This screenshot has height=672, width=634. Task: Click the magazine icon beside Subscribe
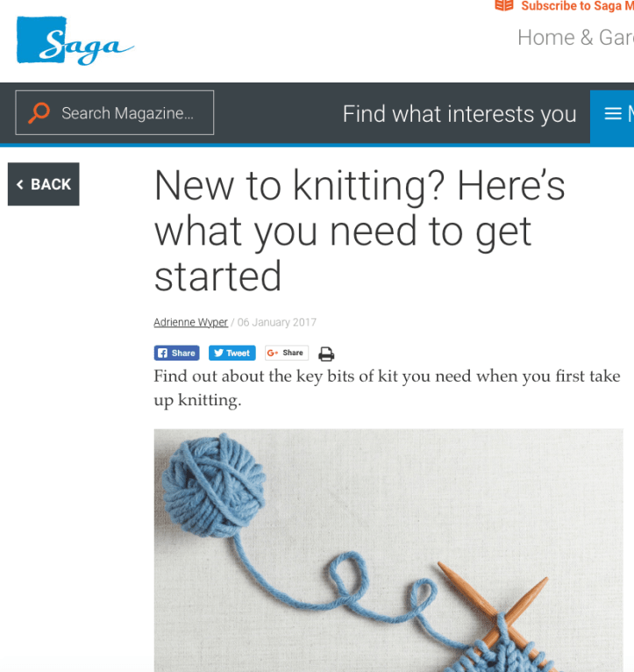pyautogui.click(x=503, y=5)
